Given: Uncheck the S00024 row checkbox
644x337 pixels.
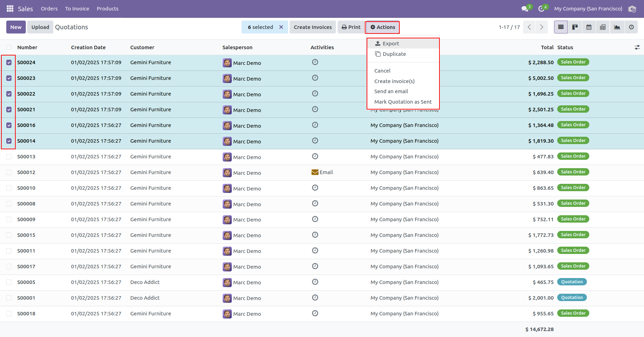Looking at the screenshot, I should point(9,62).
